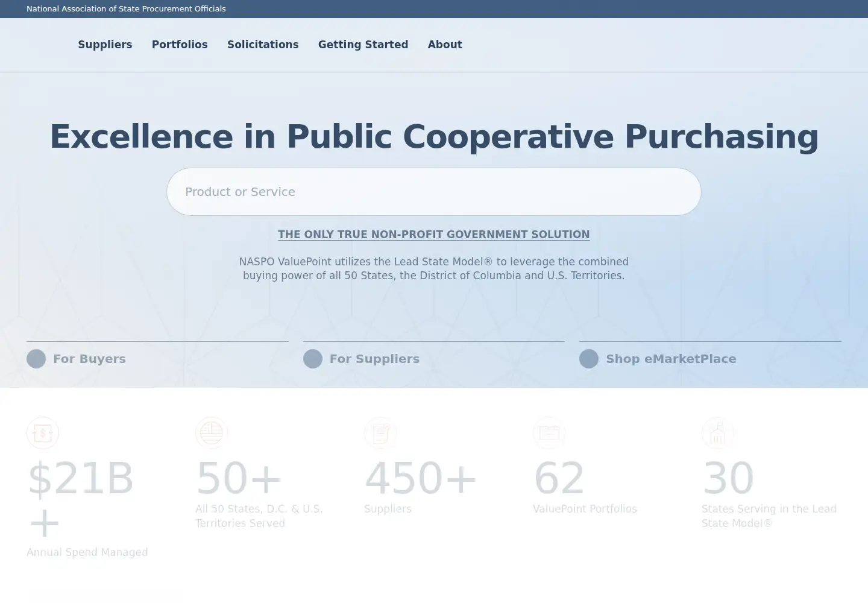Follow the only true non-profit government solution link
Viewport: 868px width, 603px height.
tap(434, 235)
